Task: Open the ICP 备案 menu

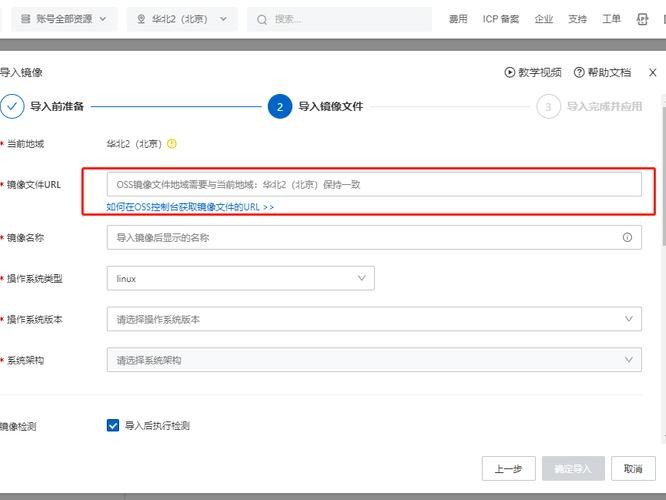Action: (501, 19)
